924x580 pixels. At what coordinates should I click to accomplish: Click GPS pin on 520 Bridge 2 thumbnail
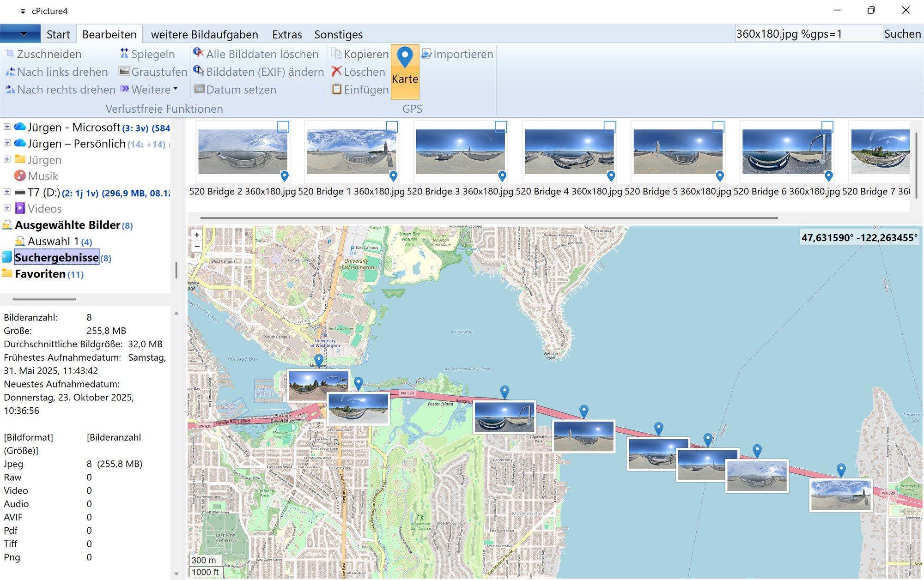pos(285,176)
